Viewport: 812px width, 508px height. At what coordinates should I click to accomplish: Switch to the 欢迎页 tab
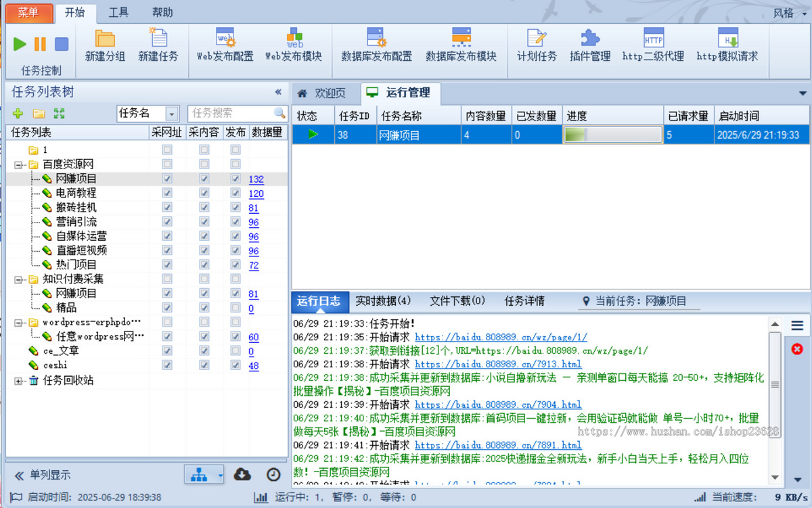click(322, 93)
